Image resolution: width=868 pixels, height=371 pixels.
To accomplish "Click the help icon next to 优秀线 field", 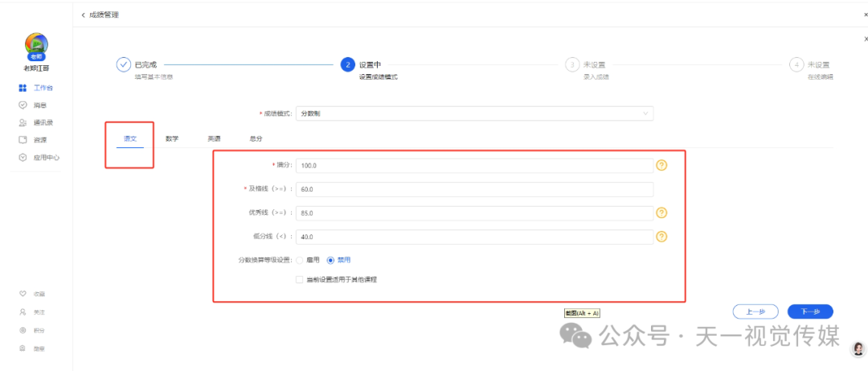I will pos(661,213).
